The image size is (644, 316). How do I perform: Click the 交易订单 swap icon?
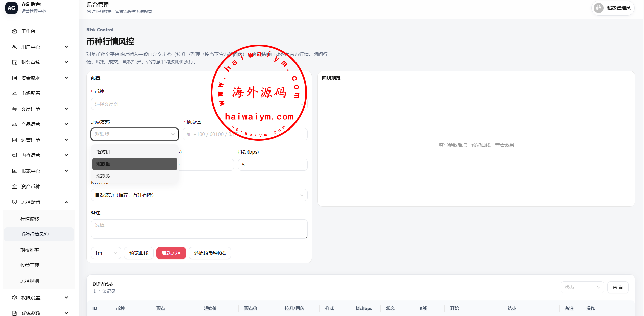(x=15, y=109)
